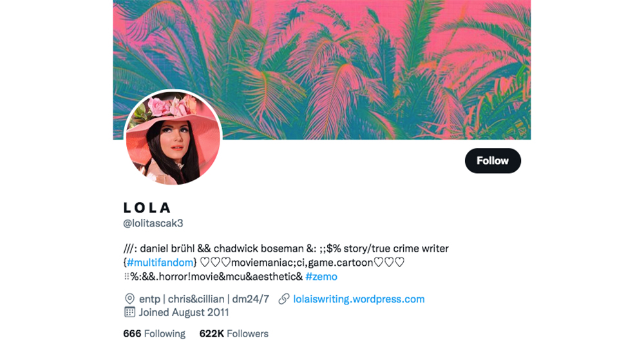
Task: Click the horror!movie&mcu&aesthetic bio text
Action: pyautogui.click(x=230, y=276)
